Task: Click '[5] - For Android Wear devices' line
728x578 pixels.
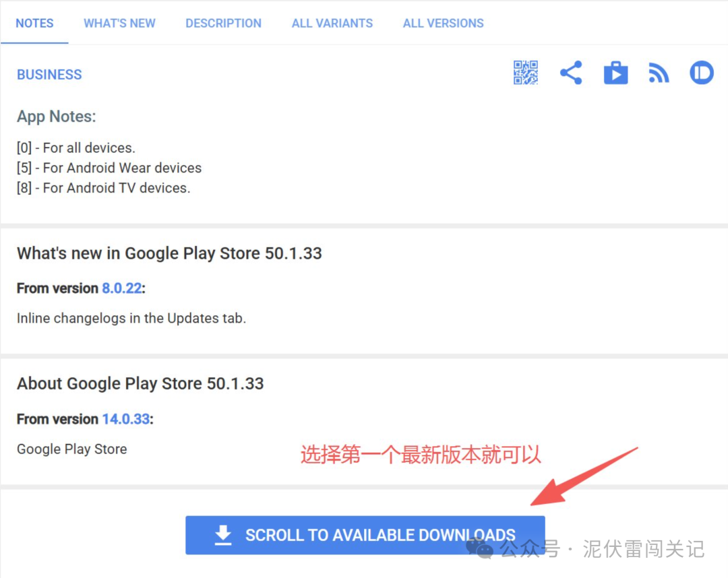Action: point(109,168)
